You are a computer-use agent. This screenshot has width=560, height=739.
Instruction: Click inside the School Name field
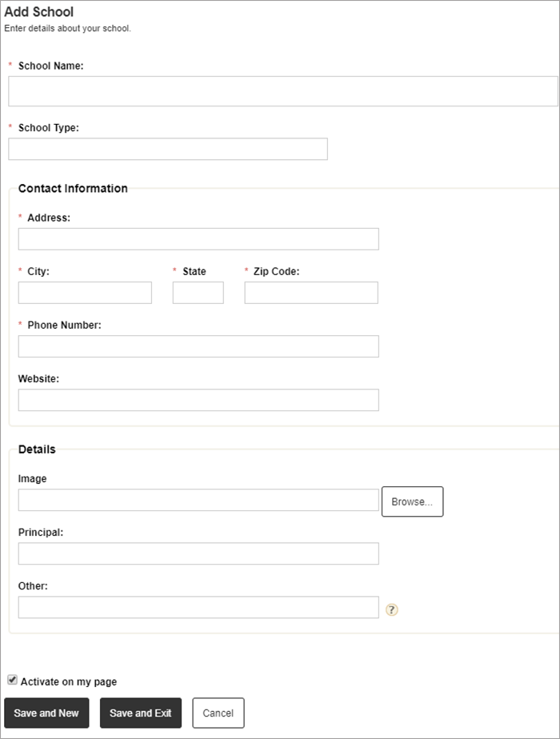pos(280,90)
